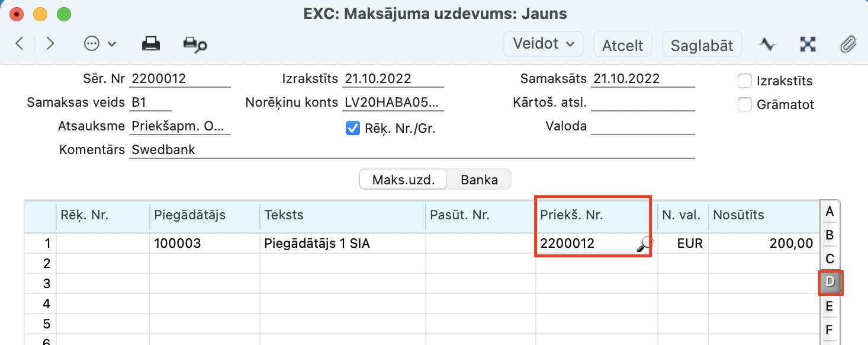Screen dimensions: 868x345
Task: Select row flip A
Action: coord(829,211)
